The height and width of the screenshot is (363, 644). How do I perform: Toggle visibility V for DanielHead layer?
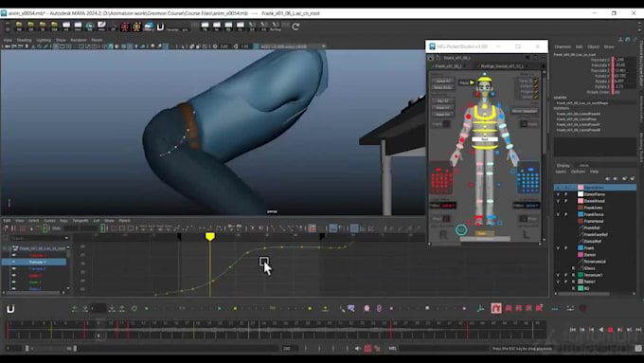pos(558,201)
